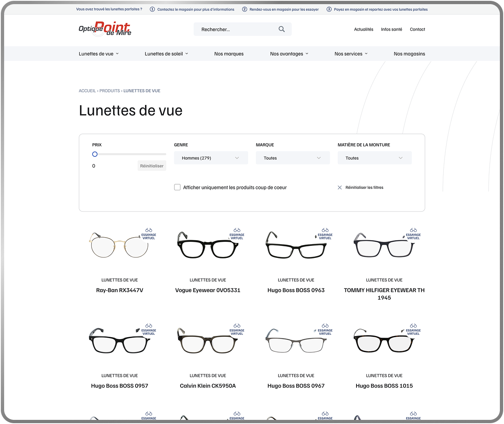Click virtual try-on badge on Calvin Klein CK5950A
The image size is (504, 424).
point(237,329)
